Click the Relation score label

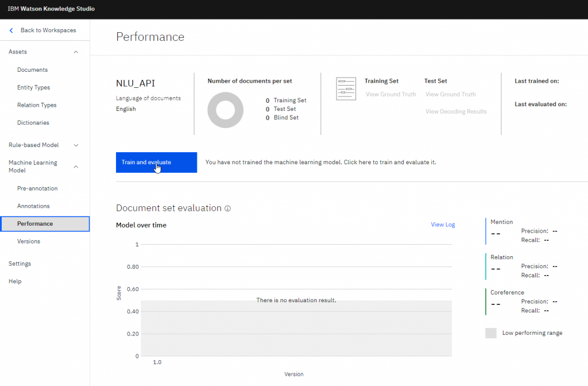(x=502, y=257)
